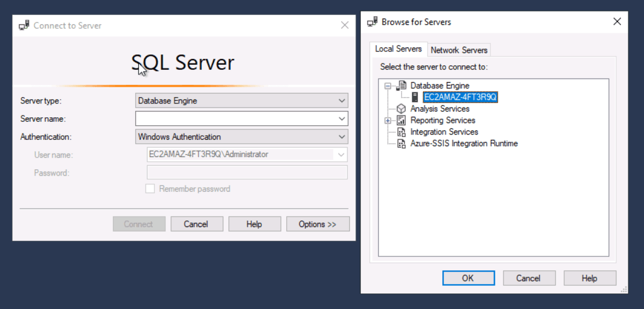This screenshot has height=309, width=644.
Task: Click the Options >> button
Action: [x=317, y=224]
